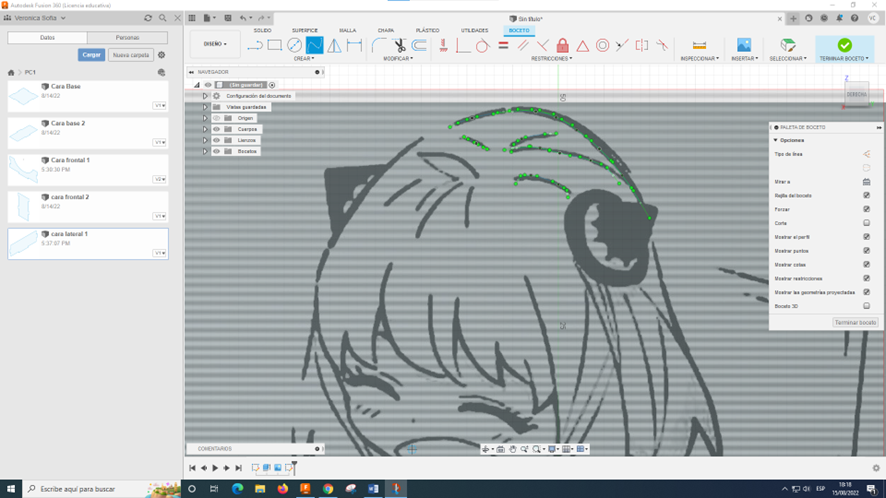
Task: Apply Symmetry constraint
Action: pyautogui.click(x=642, y=45)
